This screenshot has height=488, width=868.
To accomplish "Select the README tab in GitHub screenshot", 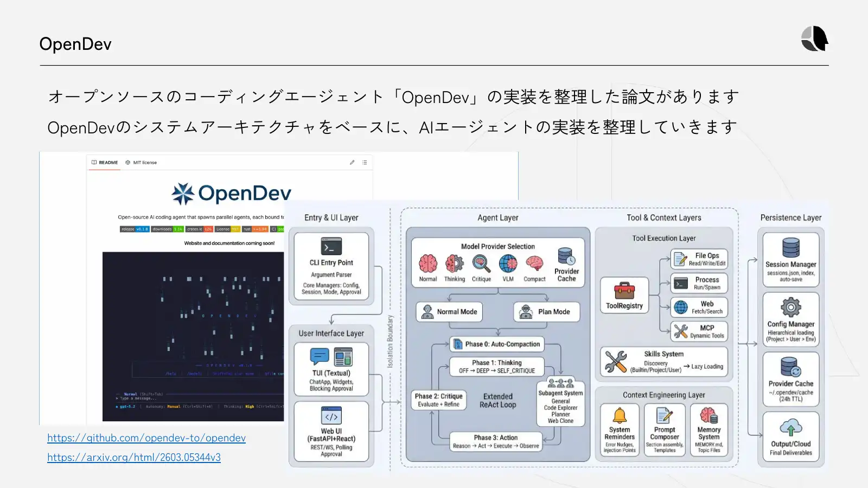I will (105, 162).
